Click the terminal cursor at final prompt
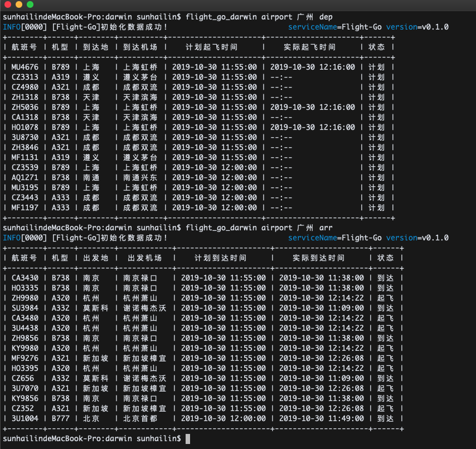 pyautogui.click(x=188, y=438)
